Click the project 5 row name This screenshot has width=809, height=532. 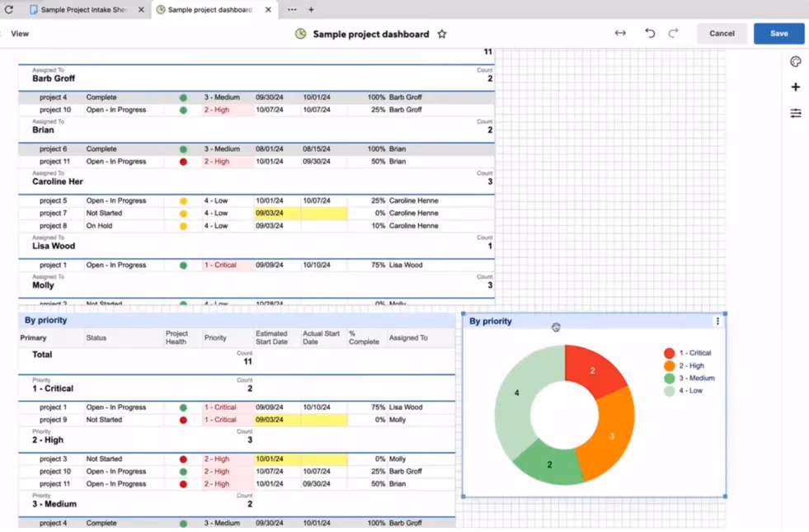(x=53, y=200)
